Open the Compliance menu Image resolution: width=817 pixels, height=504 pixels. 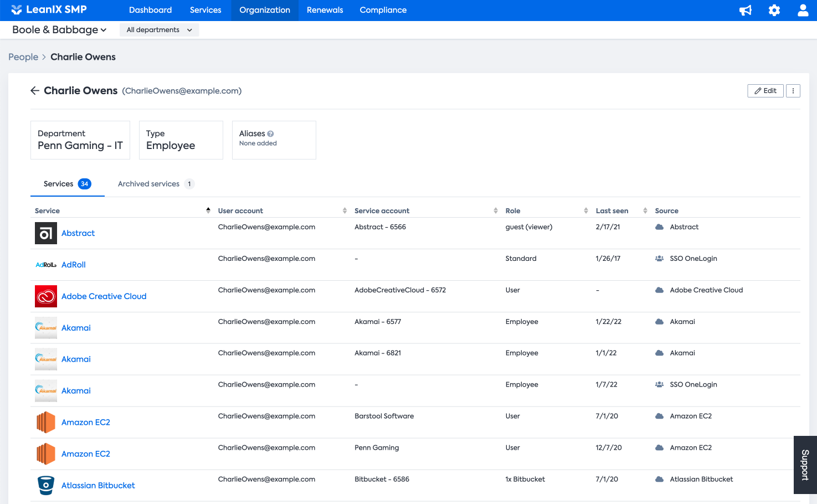coord(383,10)
